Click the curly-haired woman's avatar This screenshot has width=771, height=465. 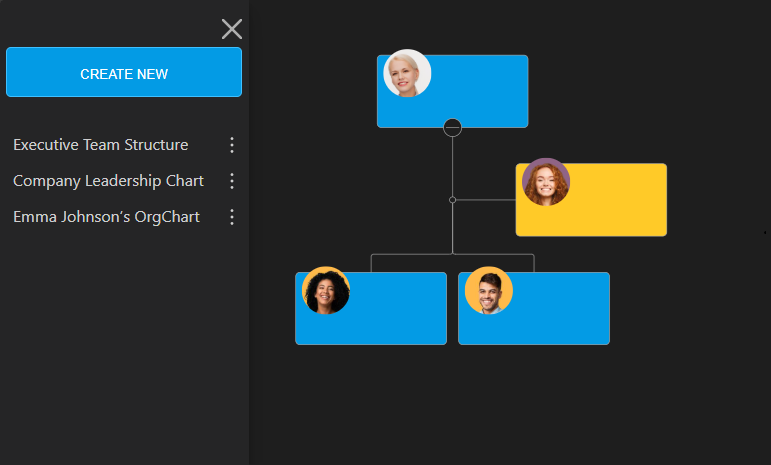coord(325,291)
